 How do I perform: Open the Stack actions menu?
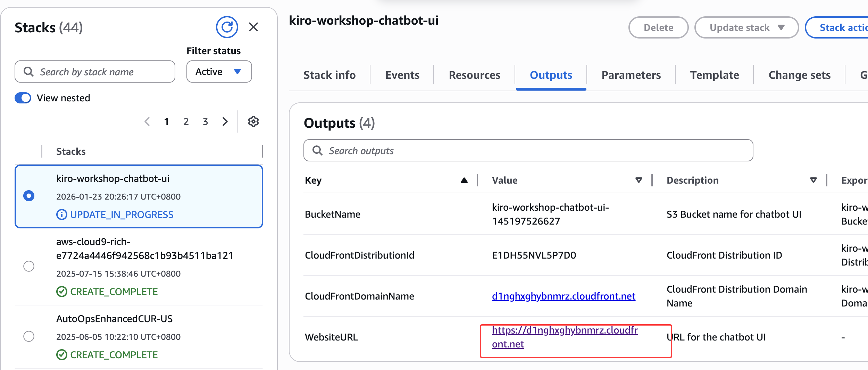(x=840, y=28)
